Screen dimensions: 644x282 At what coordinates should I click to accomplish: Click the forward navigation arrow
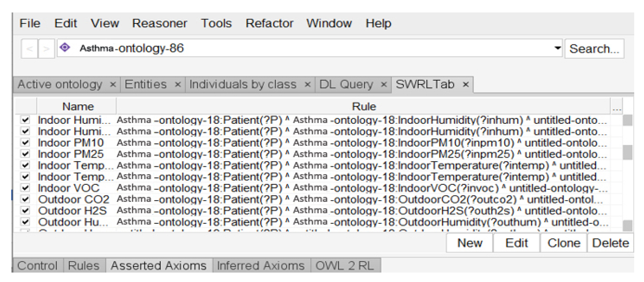coord(46,49)
